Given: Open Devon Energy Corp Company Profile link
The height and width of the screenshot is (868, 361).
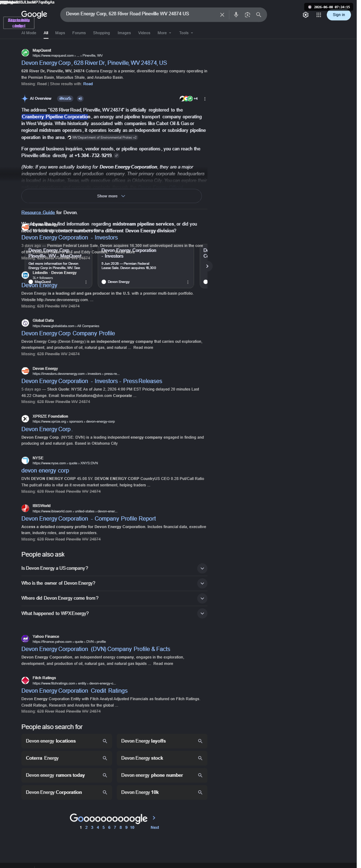Looking at the screenshot, I should tap(68, 334).
